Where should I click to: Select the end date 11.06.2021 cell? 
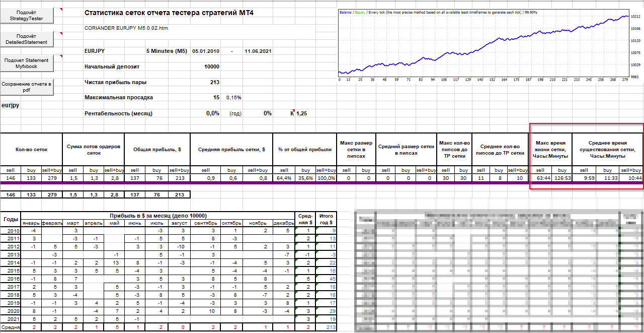coord(258,51)
